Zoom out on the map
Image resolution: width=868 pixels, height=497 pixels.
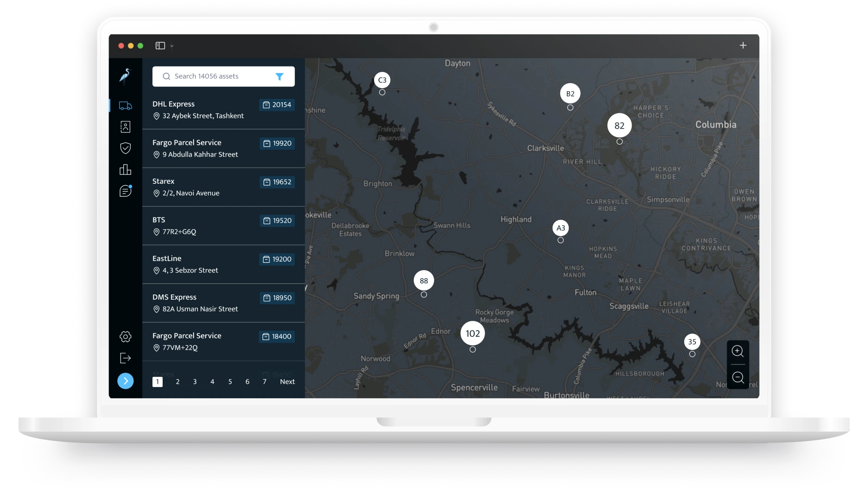(738, 377)
